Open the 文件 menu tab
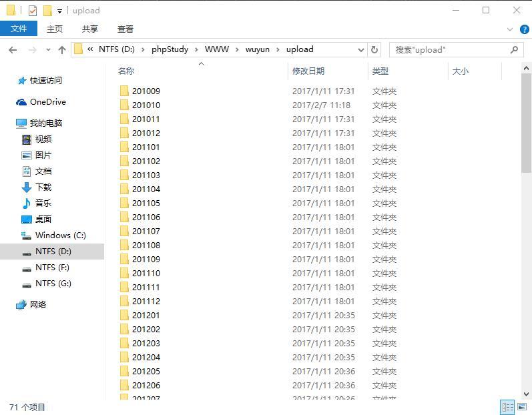Screen dimensions: 532x415 tap(19, 29)
